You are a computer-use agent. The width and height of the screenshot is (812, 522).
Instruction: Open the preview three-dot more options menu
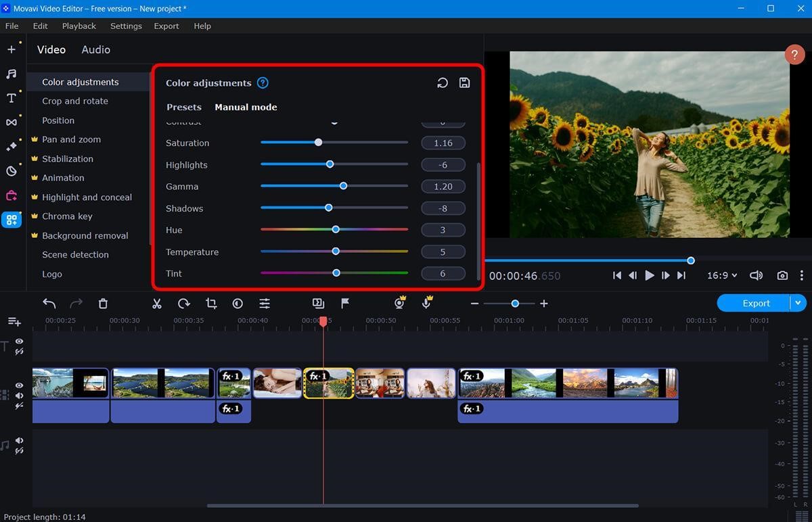pyautogui.click(x=802, y=275)
